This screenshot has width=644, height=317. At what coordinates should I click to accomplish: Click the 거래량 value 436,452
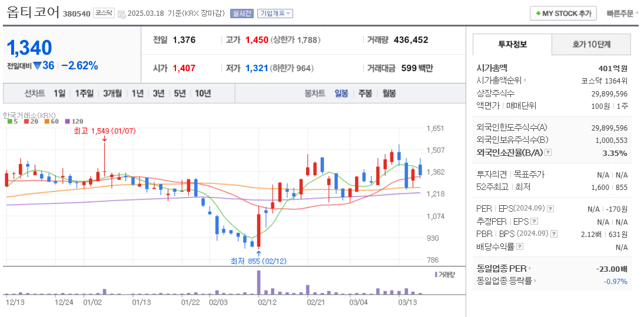411,40
